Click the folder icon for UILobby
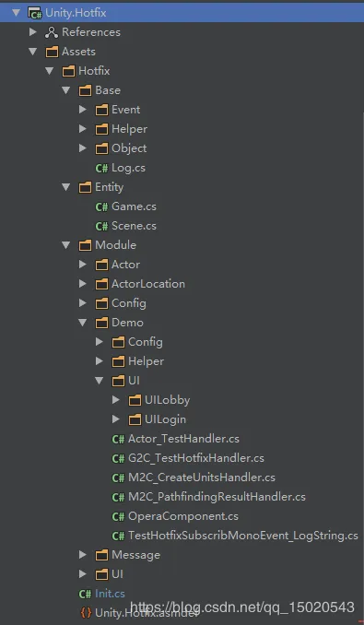This screenshot has height=625, width=364. coord(135,400)
